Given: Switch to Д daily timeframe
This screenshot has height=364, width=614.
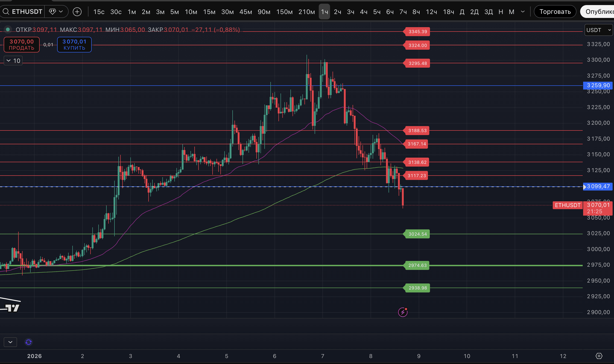Looking at the screenshot, I should (x=462, y=12).
